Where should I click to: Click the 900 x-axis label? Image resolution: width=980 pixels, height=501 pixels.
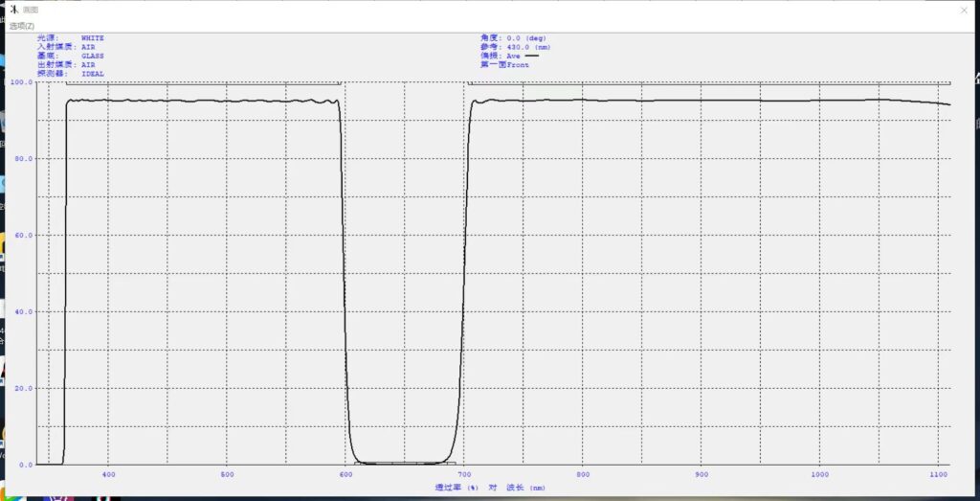pos(701,473)
